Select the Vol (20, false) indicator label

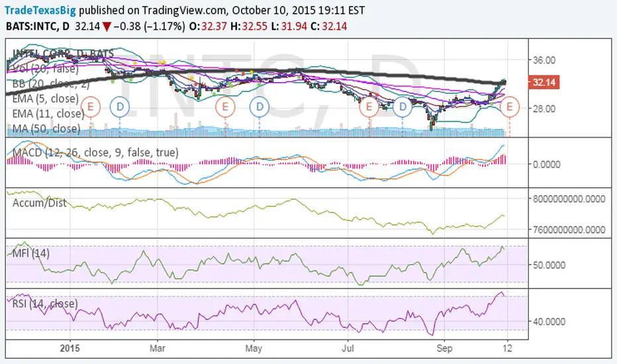coord(45,69)
